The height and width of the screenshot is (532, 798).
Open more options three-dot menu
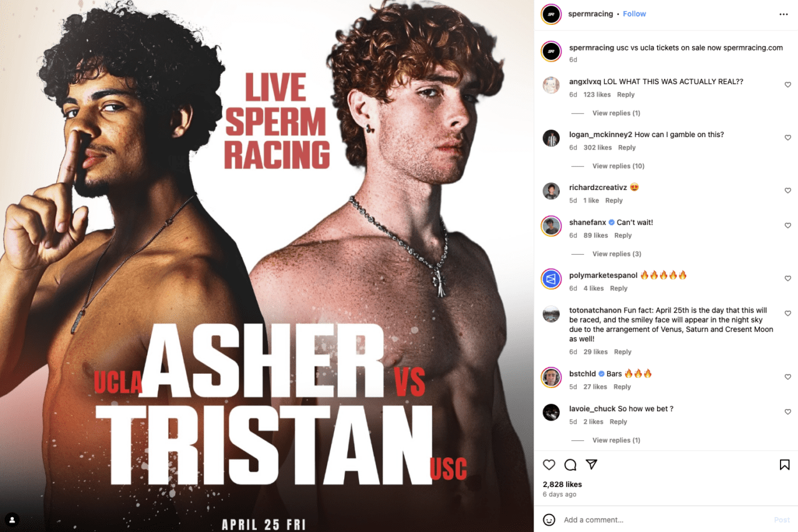[x=784, y=14]
